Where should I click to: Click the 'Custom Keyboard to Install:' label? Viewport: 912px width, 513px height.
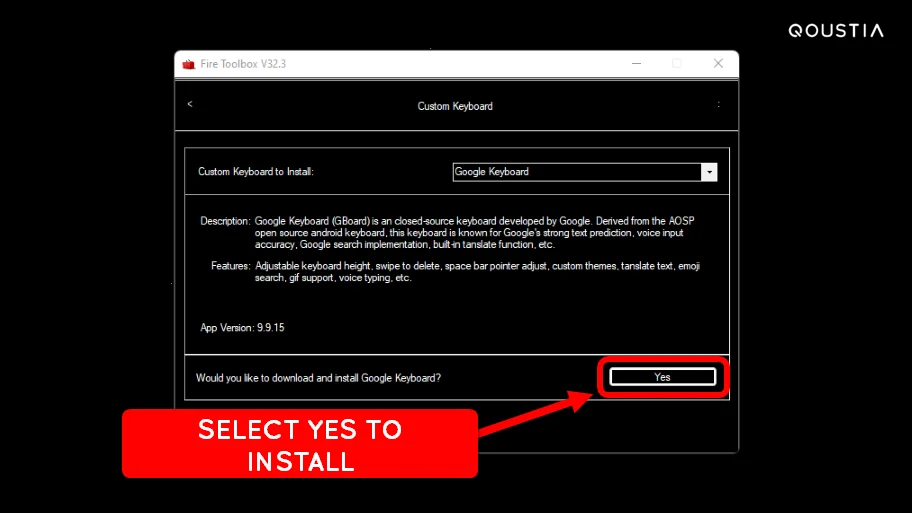(256, 172)
